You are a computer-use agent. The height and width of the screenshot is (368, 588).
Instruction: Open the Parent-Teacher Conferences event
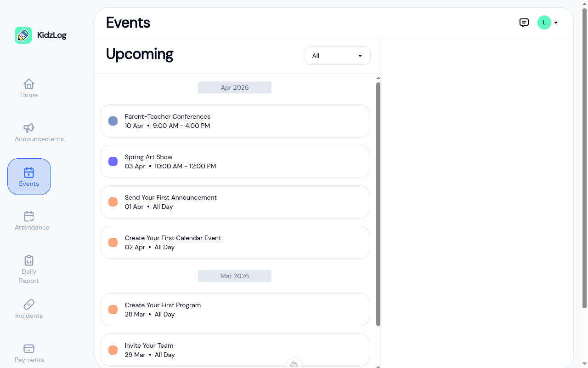235,121
